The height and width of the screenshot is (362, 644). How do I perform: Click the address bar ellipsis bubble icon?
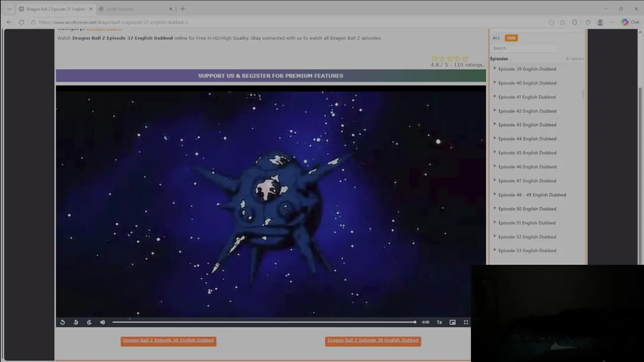[x=551, y=22]
